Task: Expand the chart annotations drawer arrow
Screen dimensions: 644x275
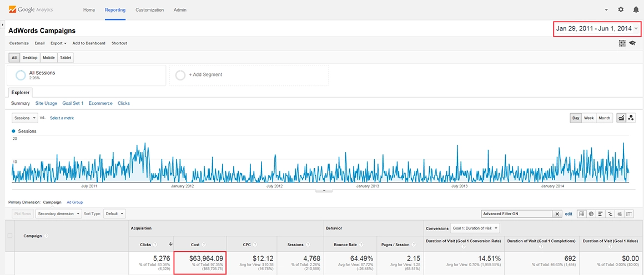Action: (x=324, y=190)
